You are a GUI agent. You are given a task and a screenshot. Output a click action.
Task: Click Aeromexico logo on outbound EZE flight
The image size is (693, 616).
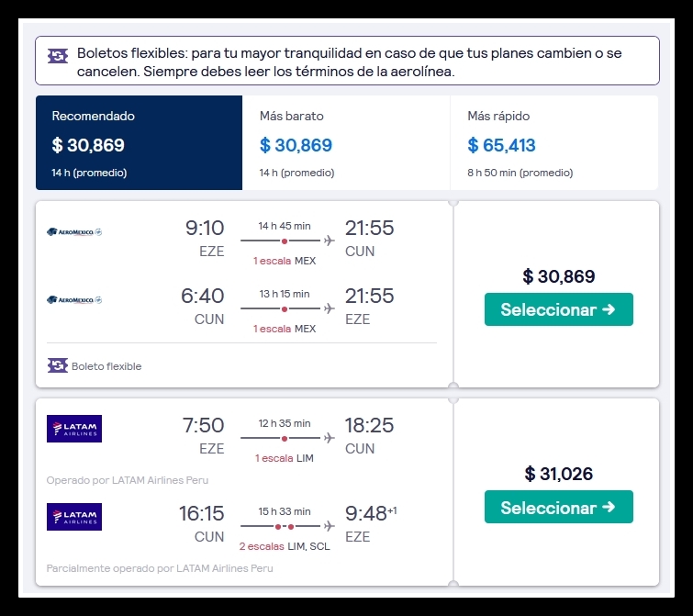pyautogui.click(x=74, y=232)
